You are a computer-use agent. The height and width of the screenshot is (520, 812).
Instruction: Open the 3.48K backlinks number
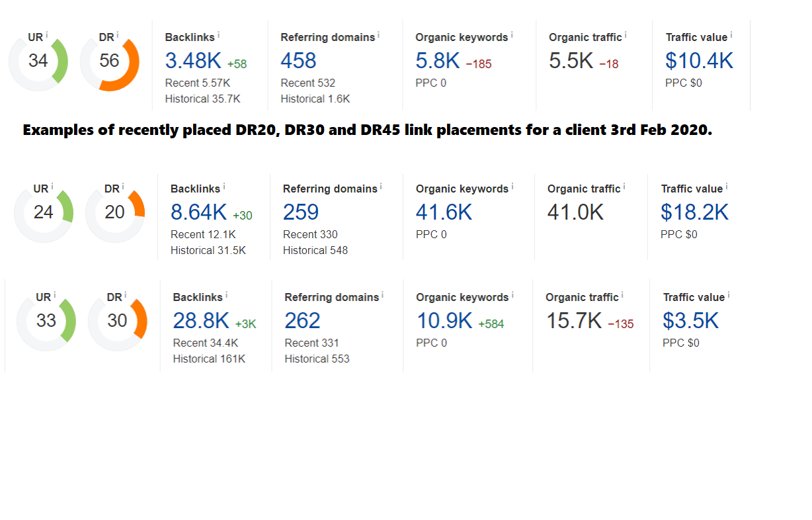(x=193, y=61)
